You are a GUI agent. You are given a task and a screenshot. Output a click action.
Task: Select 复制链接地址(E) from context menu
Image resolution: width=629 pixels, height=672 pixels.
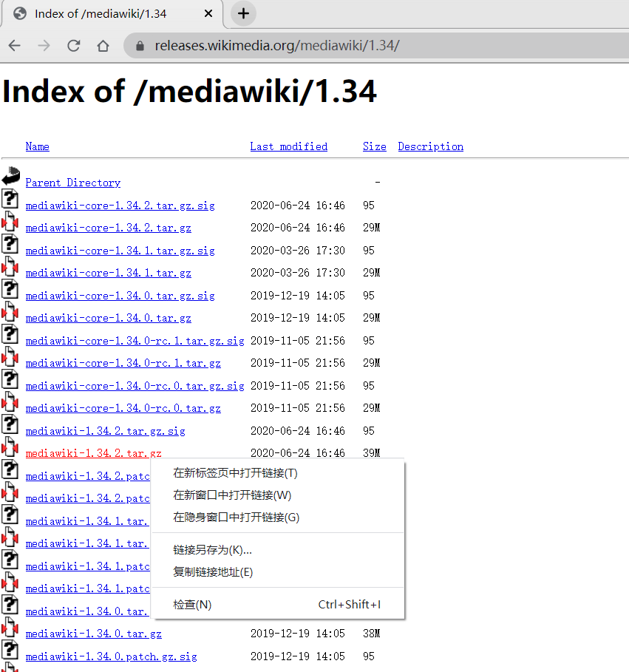pos(278,572)
